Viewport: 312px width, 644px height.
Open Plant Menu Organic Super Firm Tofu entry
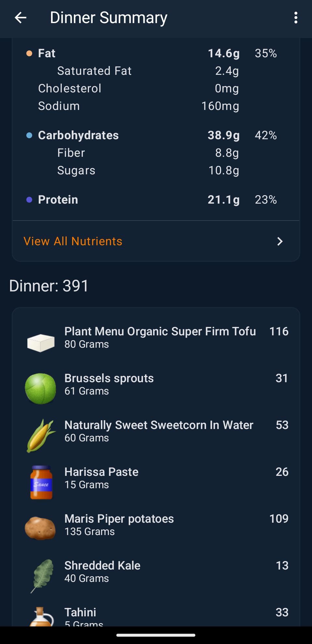pyautogui.click(x=160, y=337)
